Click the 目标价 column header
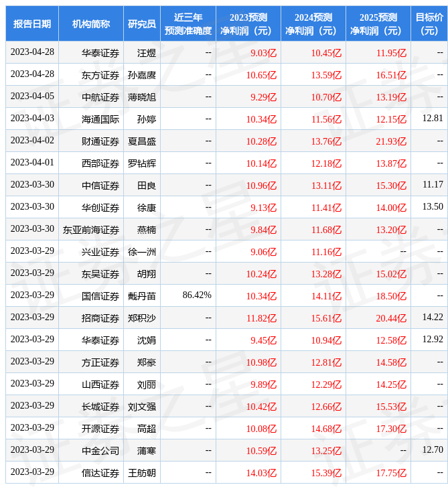Screen dimensions: 448x489 point(429,23)
